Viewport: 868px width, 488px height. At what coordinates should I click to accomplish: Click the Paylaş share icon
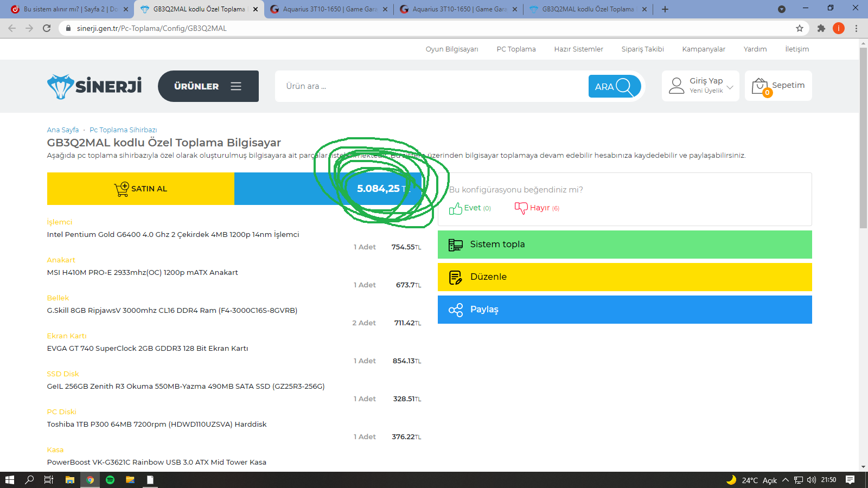[456, 310]
